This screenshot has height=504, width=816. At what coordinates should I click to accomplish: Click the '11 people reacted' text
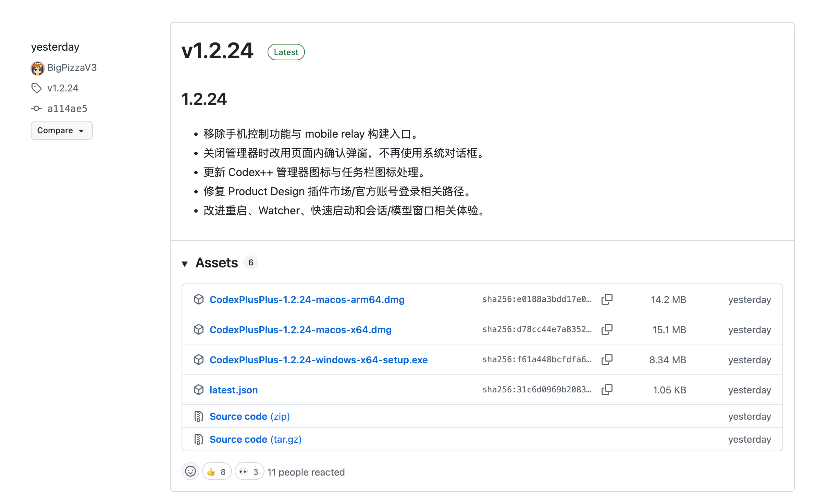click(306, 472)
